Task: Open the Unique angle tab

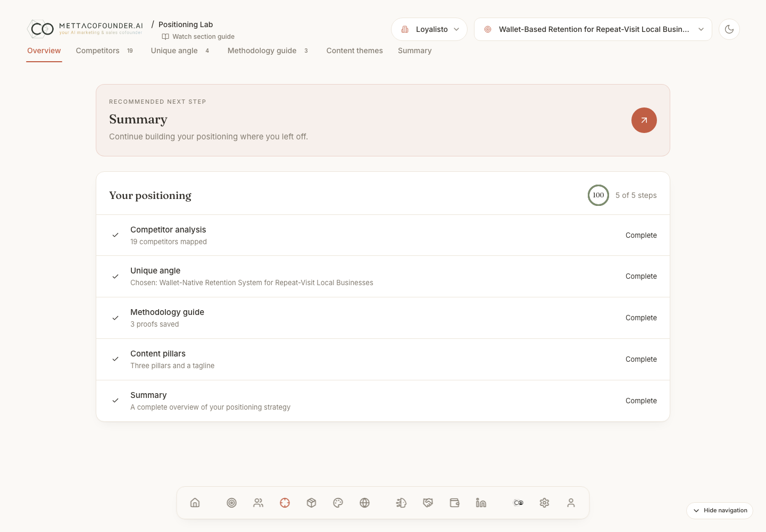Action: tap(180, 51)
